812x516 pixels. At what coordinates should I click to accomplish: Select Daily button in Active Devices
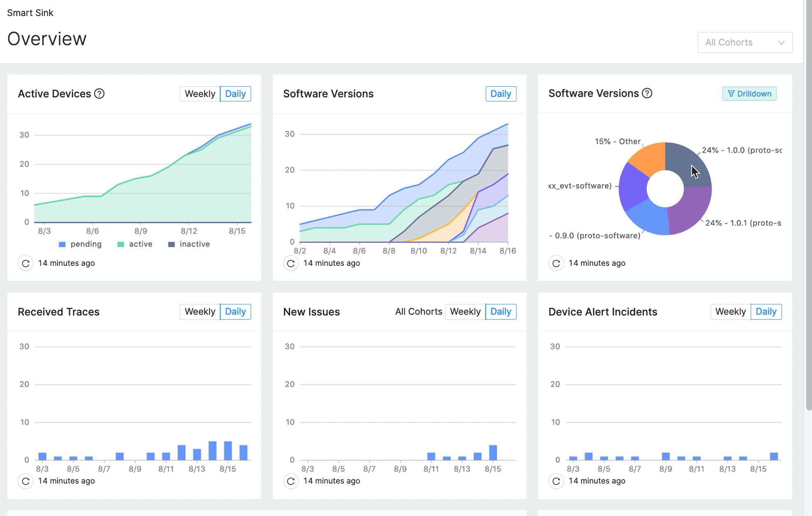235,94
